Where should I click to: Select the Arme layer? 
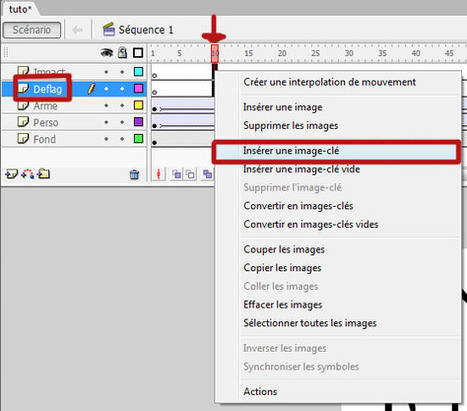click(x=45, y=106)
